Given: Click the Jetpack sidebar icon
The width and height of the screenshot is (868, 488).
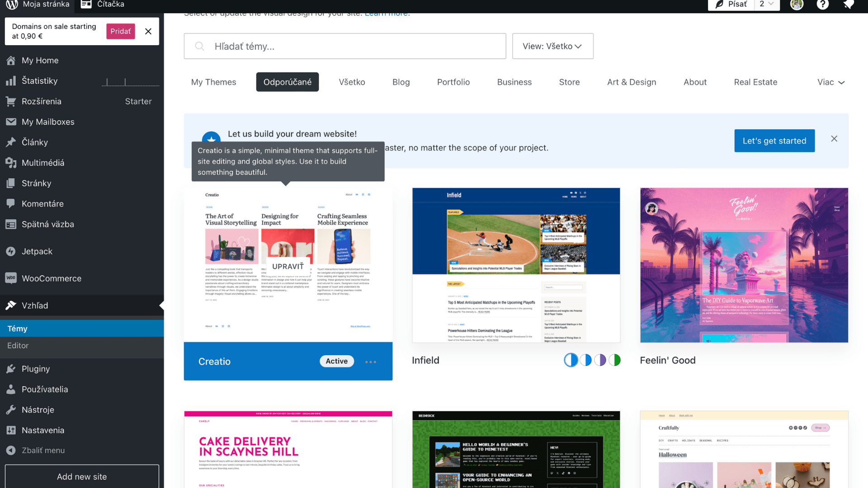Looking at the screenshot, I should (12, 251).
